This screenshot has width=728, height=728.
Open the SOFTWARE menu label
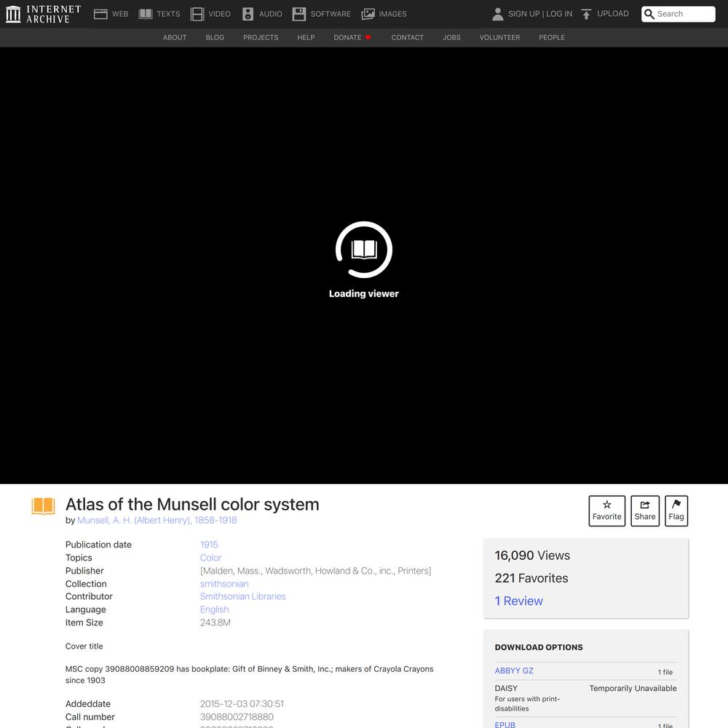click(331, 14)
